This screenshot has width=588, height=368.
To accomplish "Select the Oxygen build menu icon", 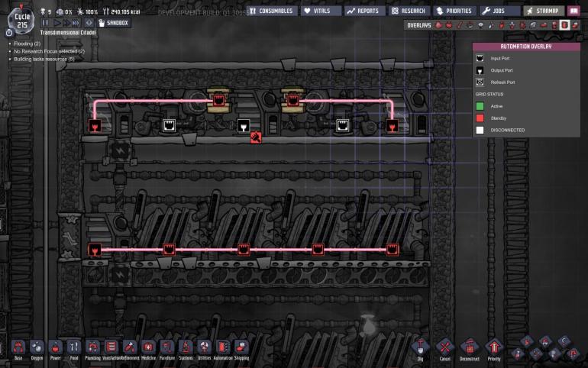I will (36, 347).
